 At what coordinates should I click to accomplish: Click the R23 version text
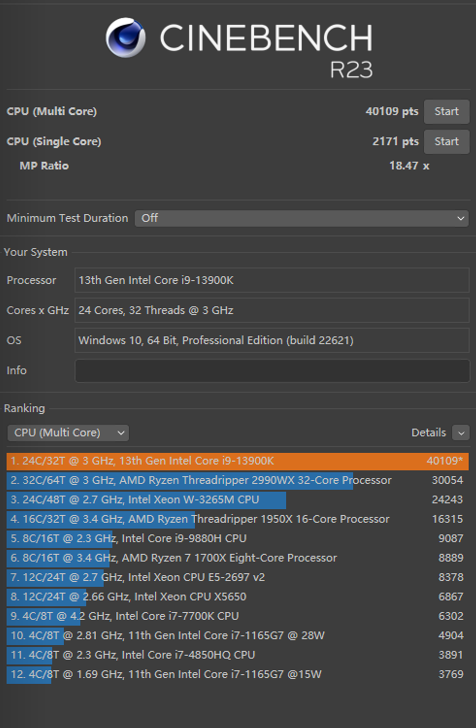351,70
